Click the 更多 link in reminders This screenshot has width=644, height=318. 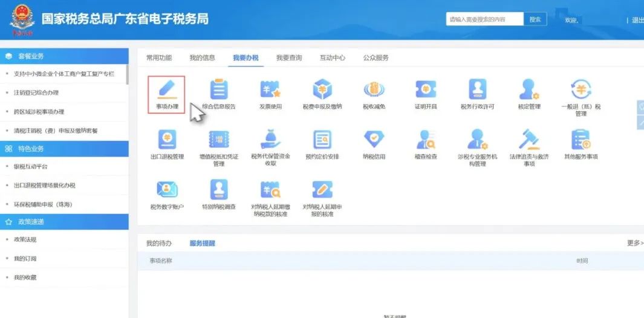coord(635,243)
